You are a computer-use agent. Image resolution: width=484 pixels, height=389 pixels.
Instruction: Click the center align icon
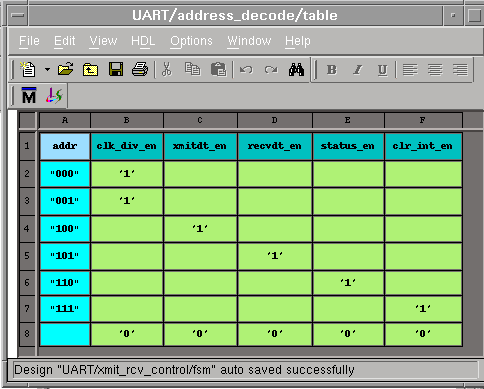click(435, 70)
